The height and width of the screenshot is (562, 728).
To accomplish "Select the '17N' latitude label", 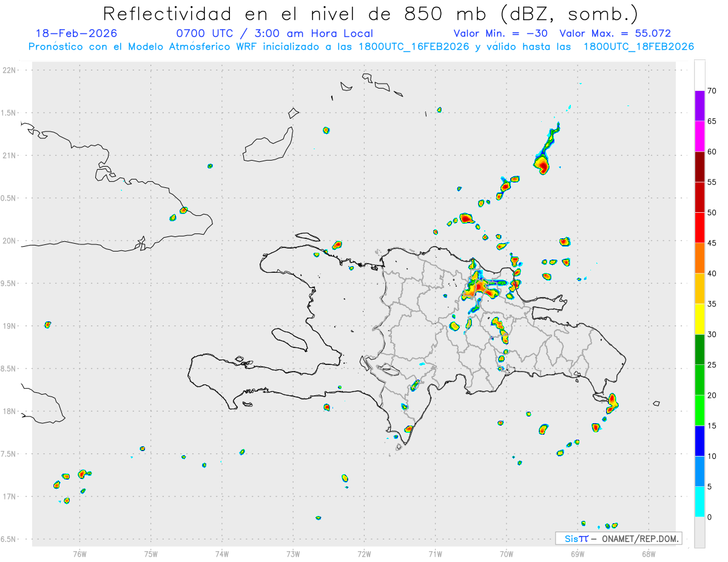I will pos(10,497).
